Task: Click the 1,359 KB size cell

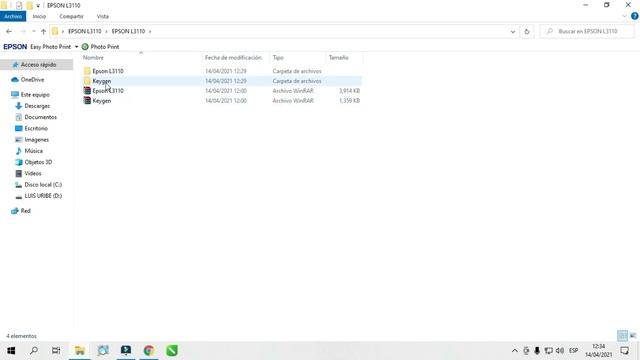Action: coord(349,100)
